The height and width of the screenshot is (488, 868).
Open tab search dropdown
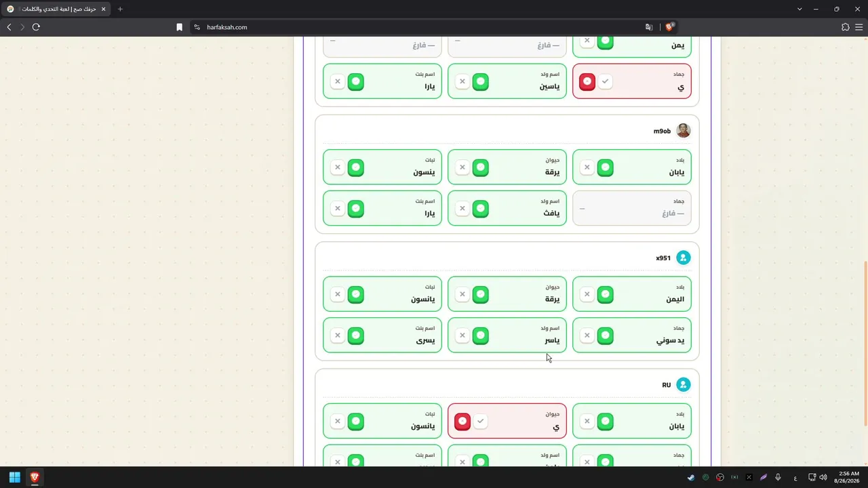[800, 9]
